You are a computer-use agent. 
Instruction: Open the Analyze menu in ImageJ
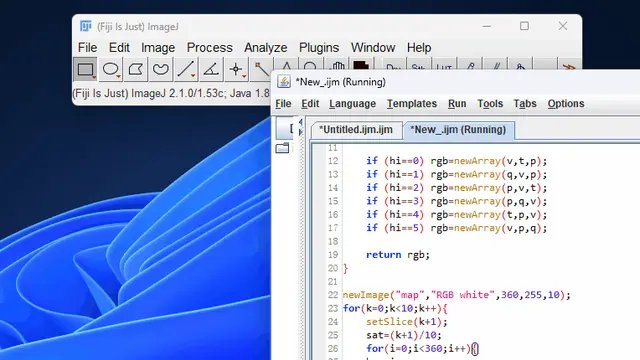[x=266, y=48]
